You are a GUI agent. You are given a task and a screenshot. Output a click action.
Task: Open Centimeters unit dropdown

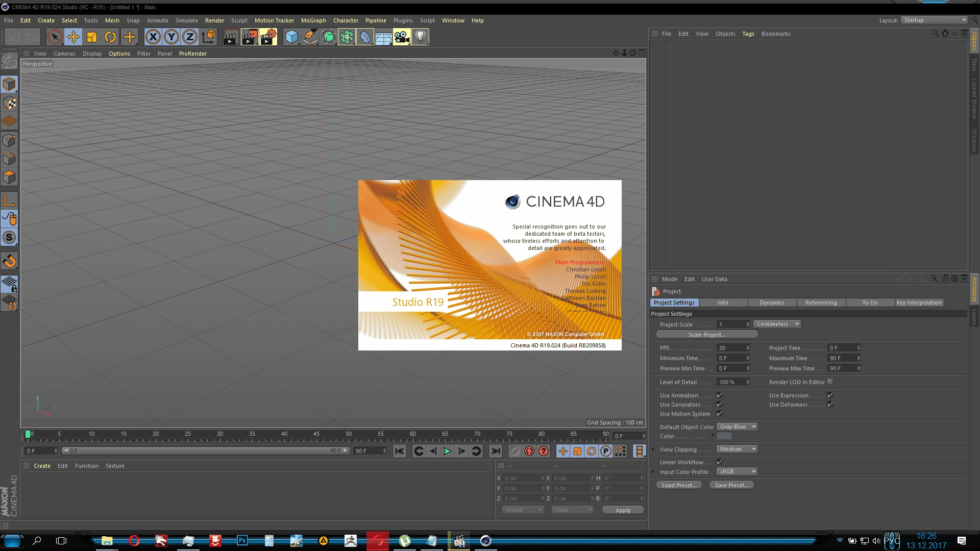777,324
